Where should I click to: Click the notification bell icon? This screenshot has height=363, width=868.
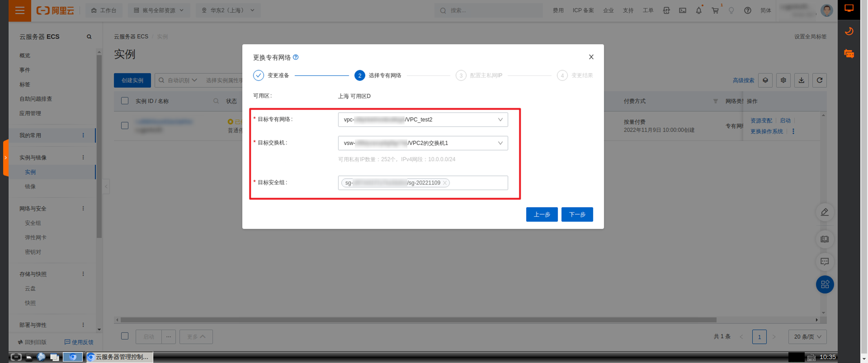(x=699, y=10)
